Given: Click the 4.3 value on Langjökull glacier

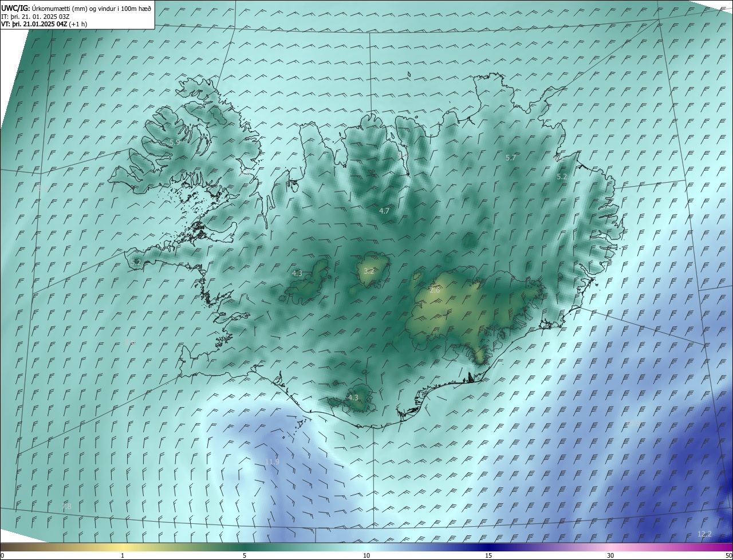Looking at the screenshot, I should pos(297,274).
